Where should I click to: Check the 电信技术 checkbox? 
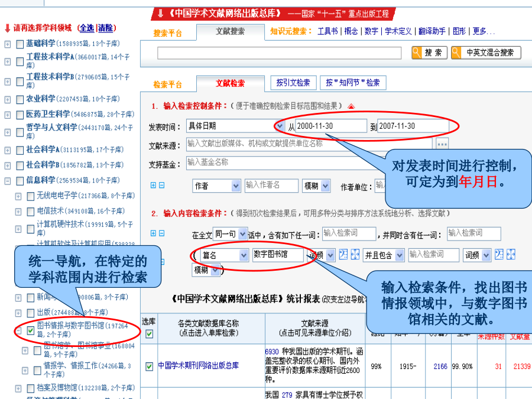pyautogui.click(x=31, y=212)
